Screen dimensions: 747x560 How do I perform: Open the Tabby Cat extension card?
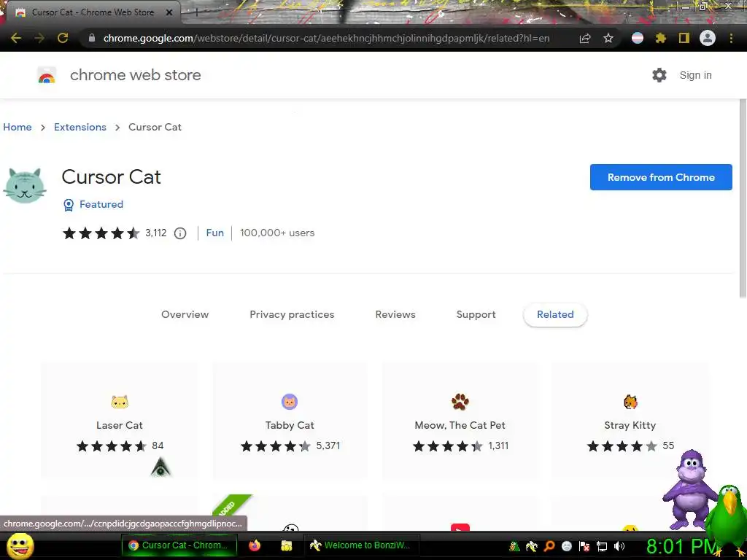point(290,420)
